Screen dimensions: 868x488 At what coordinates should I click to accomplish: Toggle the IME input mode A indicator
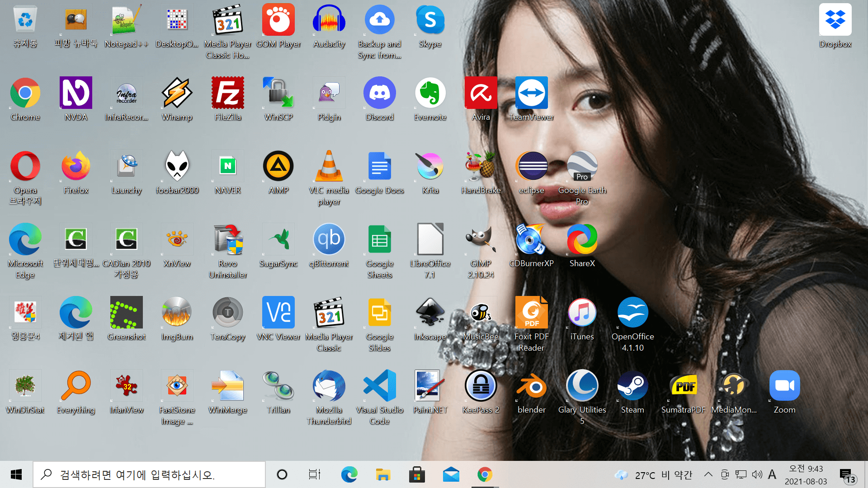pos(772,474)
